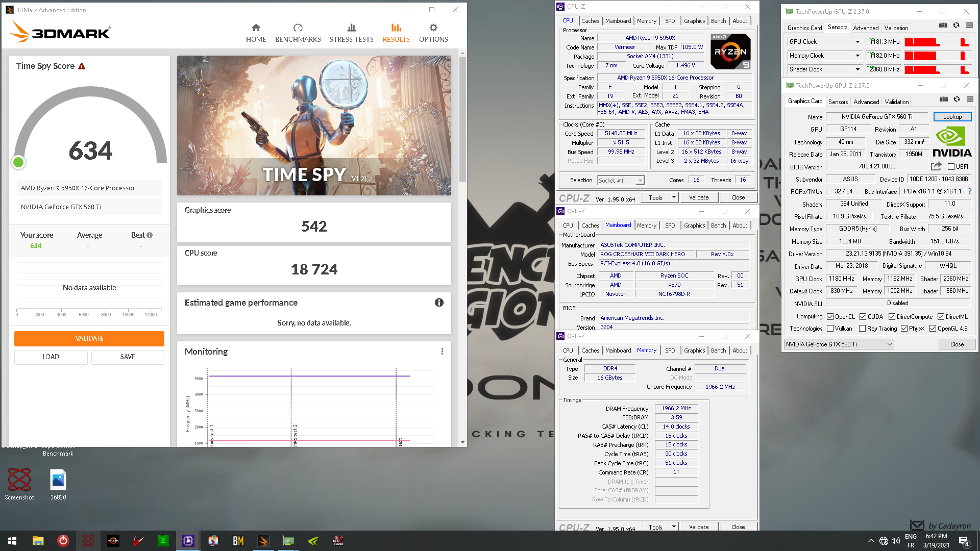Screen dimensions: 980x551
Task: Open the GPU selector dropdown showing GTX 560 Ti
Action: pyautogui.click(x=839, y=344)
